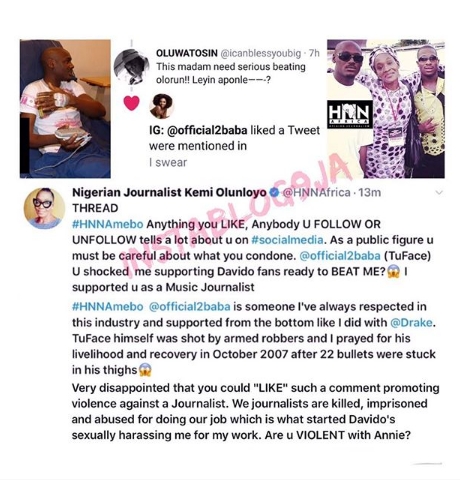Click the IG: @official2baba liked a Tweet text
460x485 pixels.
[234, 130]
